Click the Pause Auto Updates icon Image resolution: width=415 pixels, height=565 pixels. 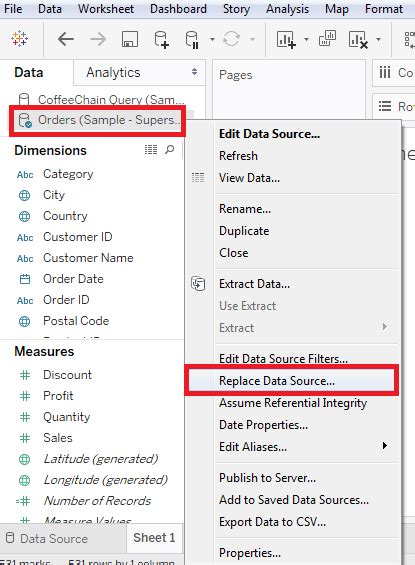coord(192,39)
